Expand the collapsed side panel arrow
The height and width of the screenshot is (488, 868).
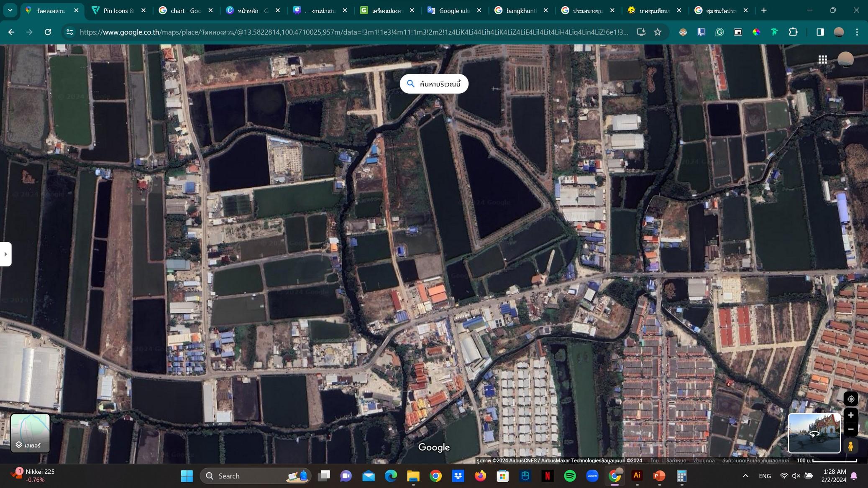pyautogui.click(x=5, y=254)
